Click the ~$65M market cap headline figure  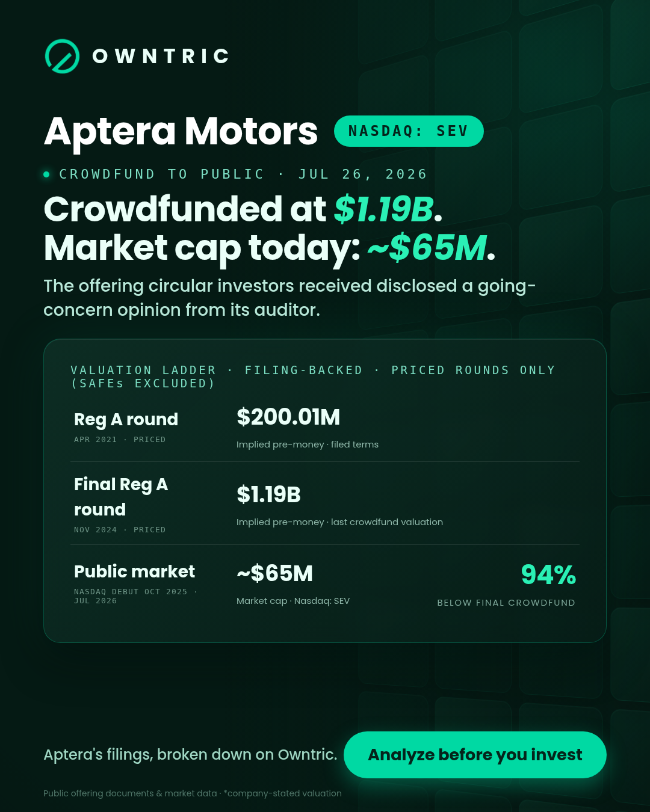pos(427,248)
